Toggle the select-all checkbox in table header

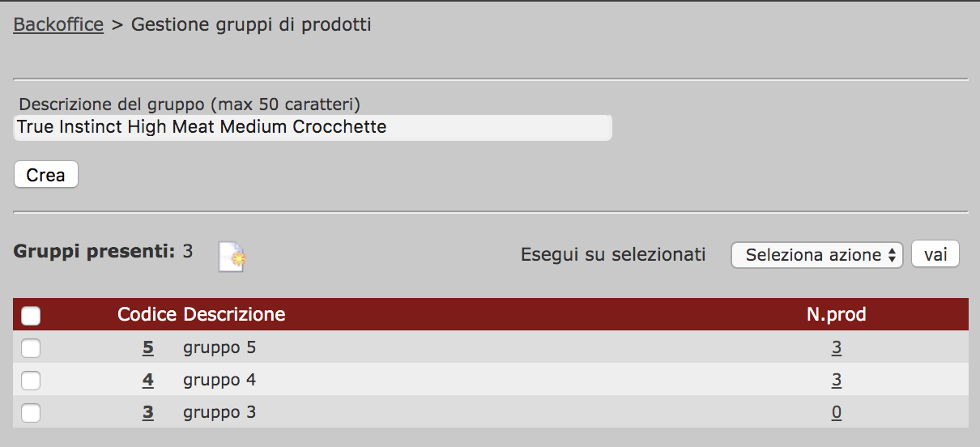(31, 316)
